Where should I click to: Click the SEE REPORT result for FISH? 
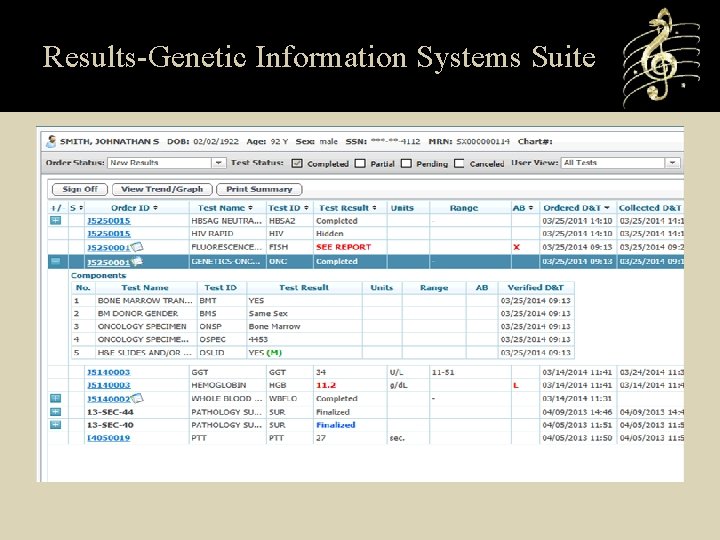pyautogui.click(x=343, y=247)
